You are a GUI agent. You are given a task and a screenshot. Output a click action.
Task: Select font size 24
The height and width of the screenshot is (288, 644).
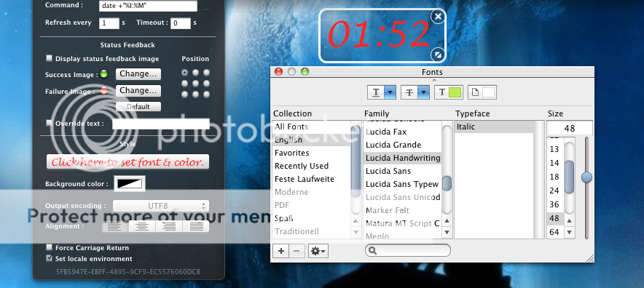click(x=554, y=191)
